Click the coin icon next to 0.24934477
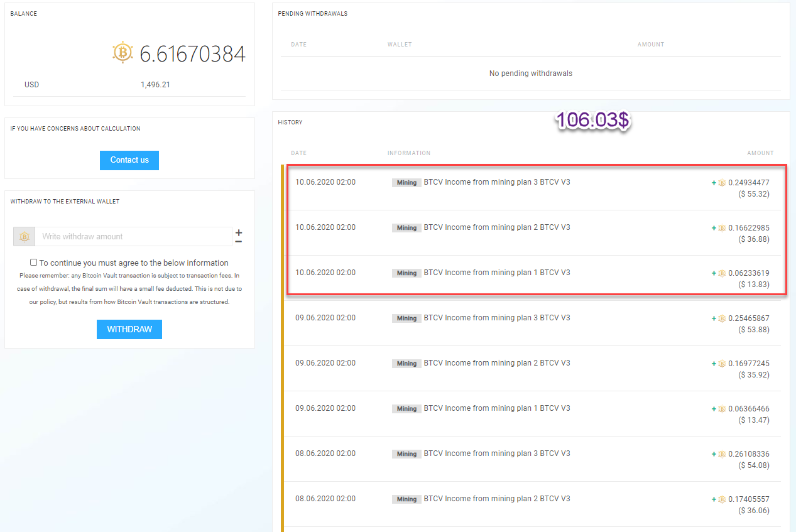Screen dimensions: 796x532 (722, 183)
